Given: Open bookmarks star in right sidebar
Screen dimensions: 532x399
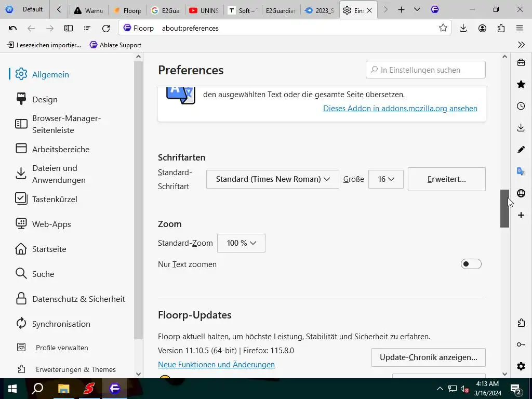Looking at the screenshot, I should (521, 84).
